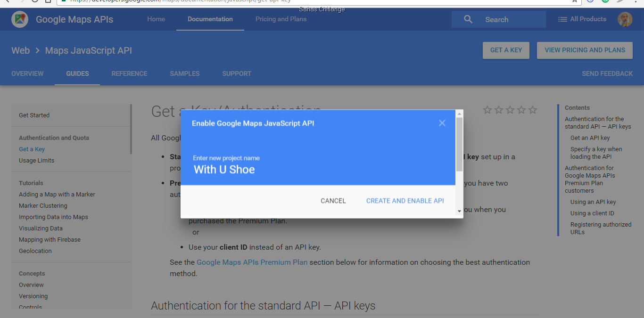Edit the project name field 'With U Shoe'
Screen dimensions: 644x318
pyautogui.click(x=224, y=170)
